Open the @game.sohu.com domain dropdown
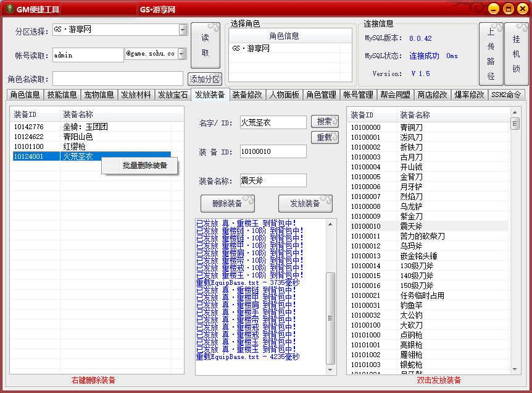This screenshot has width=532, height=393. click(181, 54)
